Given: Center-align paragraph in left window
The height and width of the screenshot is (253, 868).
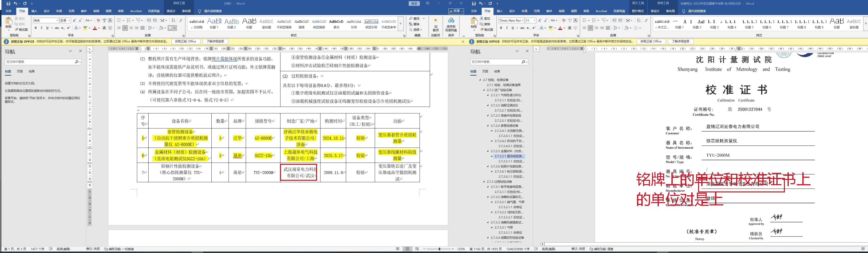Looking at the screenshot, I should (x=125, y=28).
